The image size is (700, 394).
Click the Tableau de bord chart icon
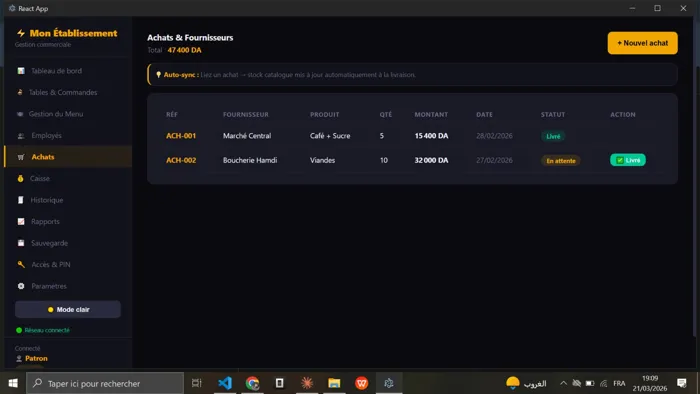click(21, 71)
